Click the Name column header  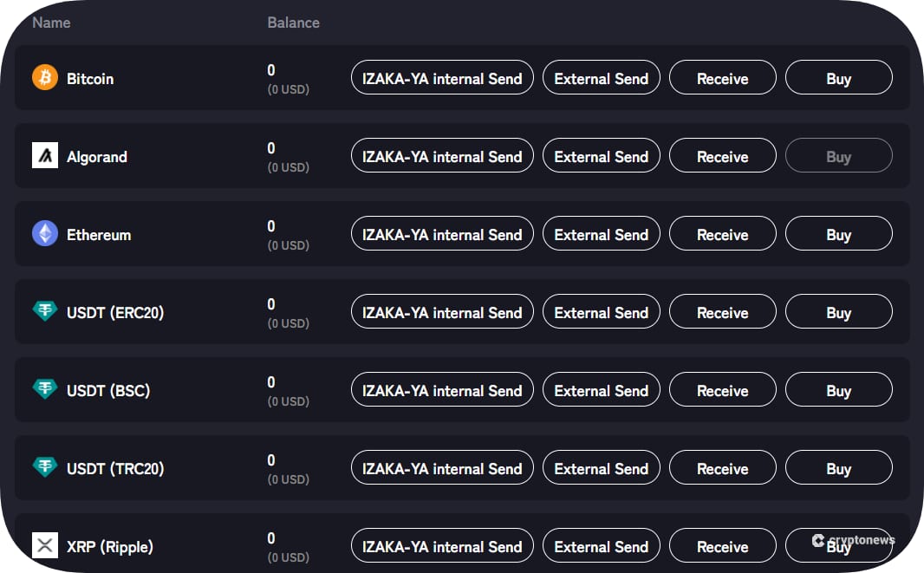(51, 23)
